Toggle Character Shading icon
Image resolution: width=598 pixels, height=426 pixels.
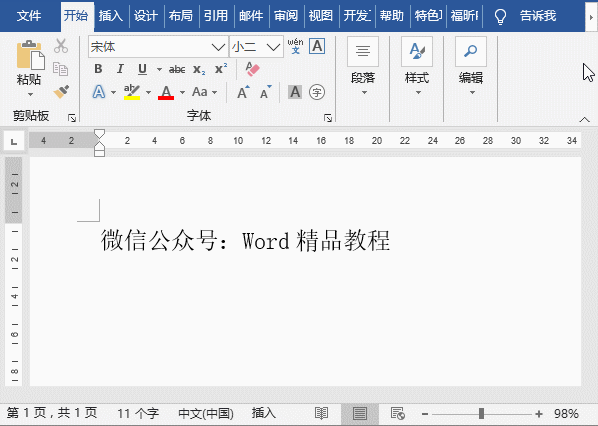tap(295, 92)
